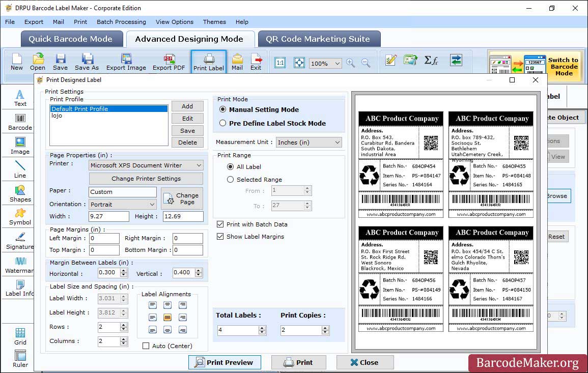Screen dimensions: 588x373
Task: Close the Print Designed Label dialog
Action: coord(365,362)
